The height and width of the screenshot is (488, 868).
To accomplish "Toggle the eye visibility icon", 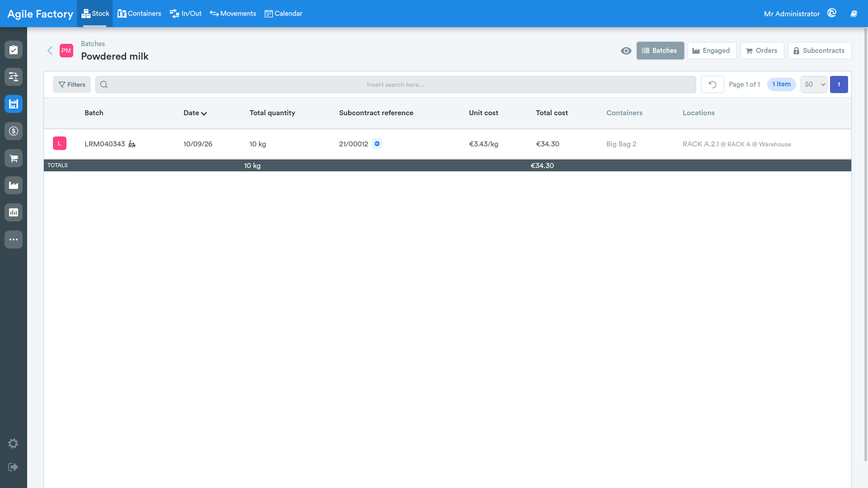I will tap(626, 51).
